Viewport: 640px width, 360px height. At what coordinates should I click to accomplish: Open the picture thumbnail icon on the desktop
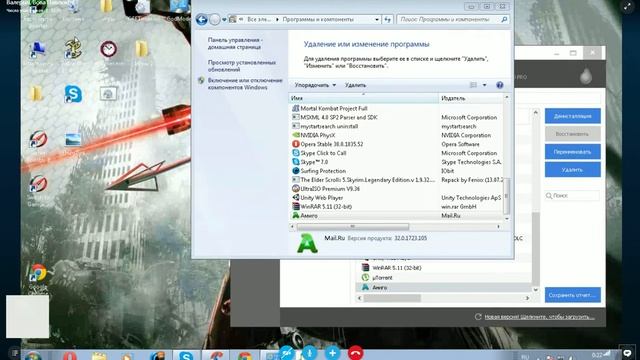73,140
